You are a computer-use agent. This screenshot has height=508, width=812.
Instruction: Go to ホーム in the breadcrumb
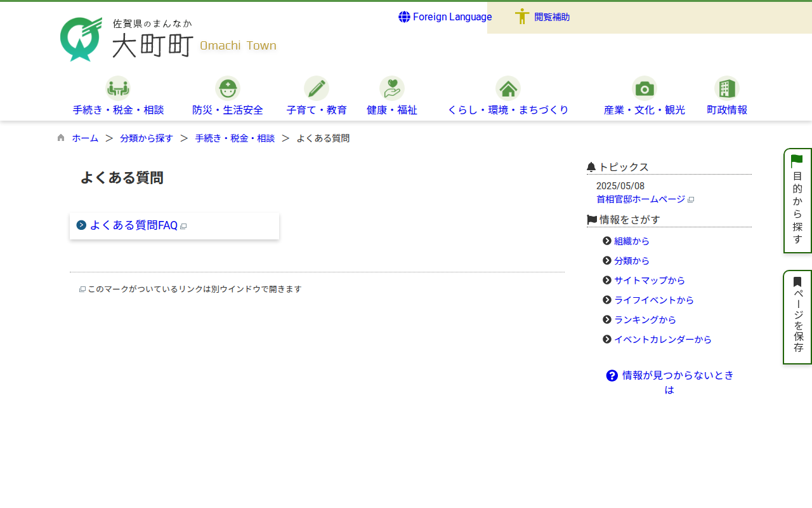coord(85,138)
